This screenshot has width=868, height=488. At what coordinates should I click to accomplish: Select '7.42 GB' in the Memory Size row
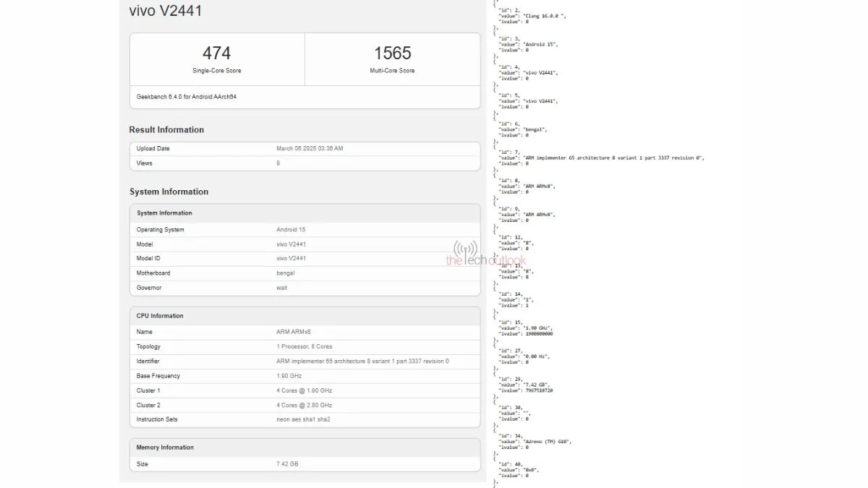[x=287, y=464]
